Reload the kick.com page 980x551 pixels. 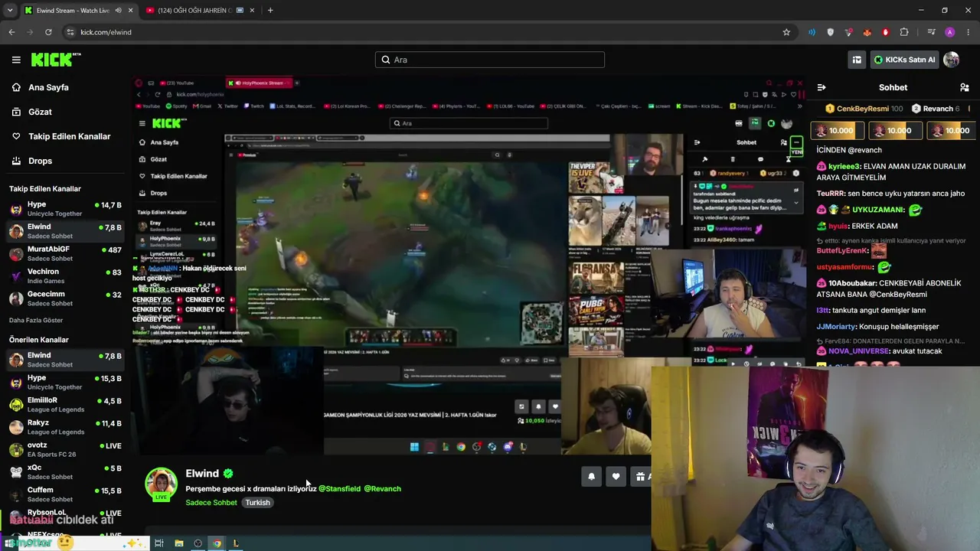48,32
